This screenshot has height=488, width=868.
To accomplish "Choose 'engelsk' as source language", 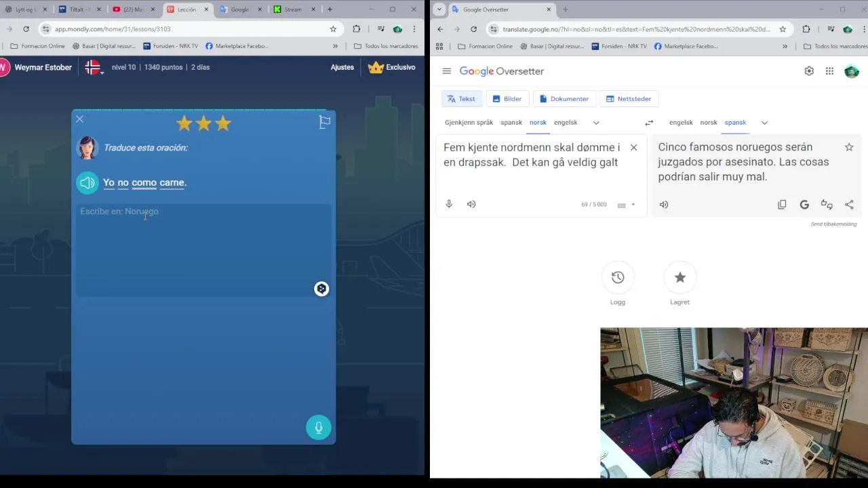I will tap(566, 123).
